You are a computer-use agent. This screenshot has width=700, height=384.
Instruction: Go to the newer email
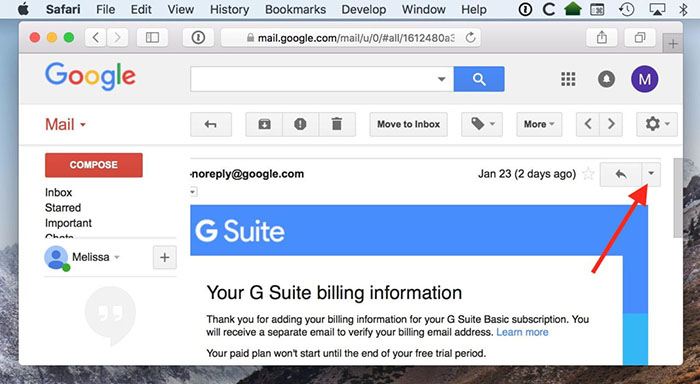click(588, 124)
